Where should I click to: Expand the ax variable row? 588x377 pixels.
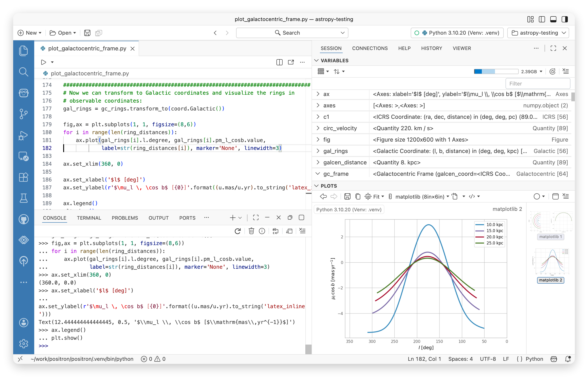tap(318, 94)
